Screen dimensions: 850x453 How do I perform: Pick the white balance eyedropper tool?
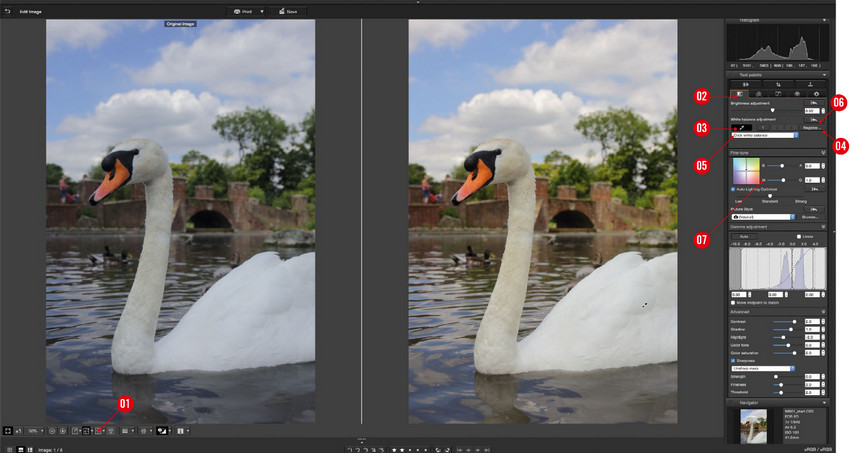[x=742, y=127]
